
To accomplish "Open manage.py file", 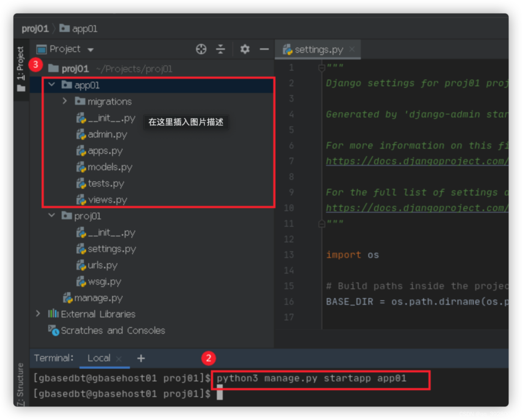I will 93,298.
